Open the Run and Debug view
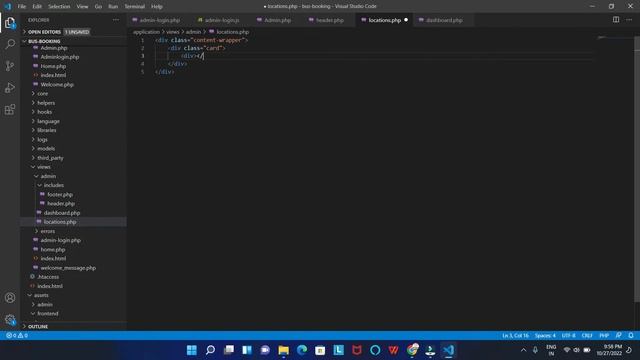 10,87
